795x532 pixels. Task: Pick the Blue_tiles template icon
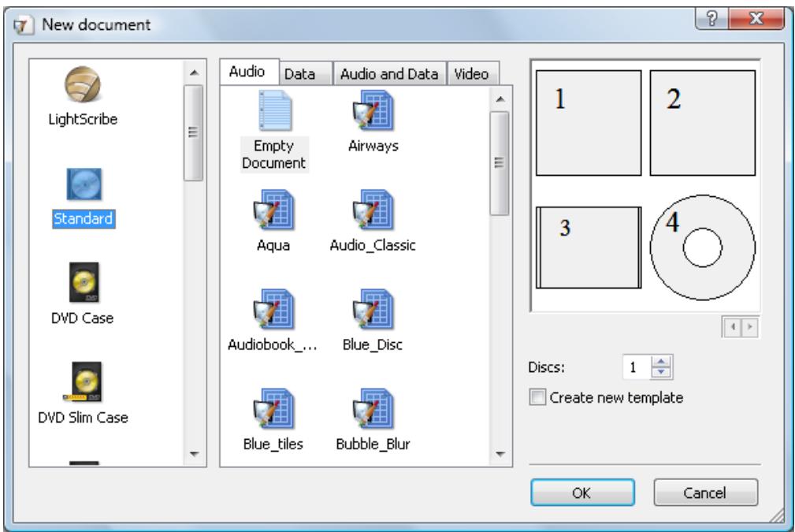coord(273,409)
